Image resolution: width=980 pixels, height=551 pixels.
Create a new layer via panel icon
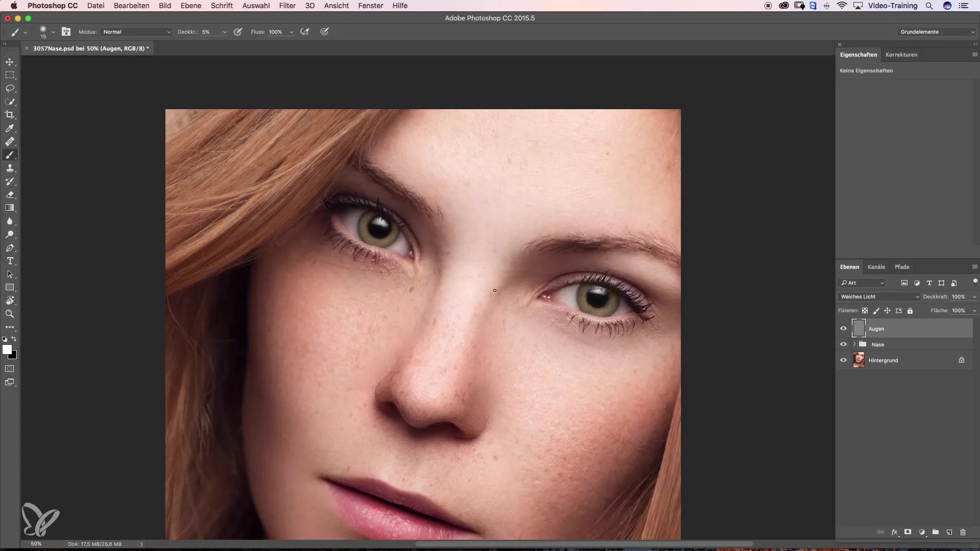(x=949, y=532)
